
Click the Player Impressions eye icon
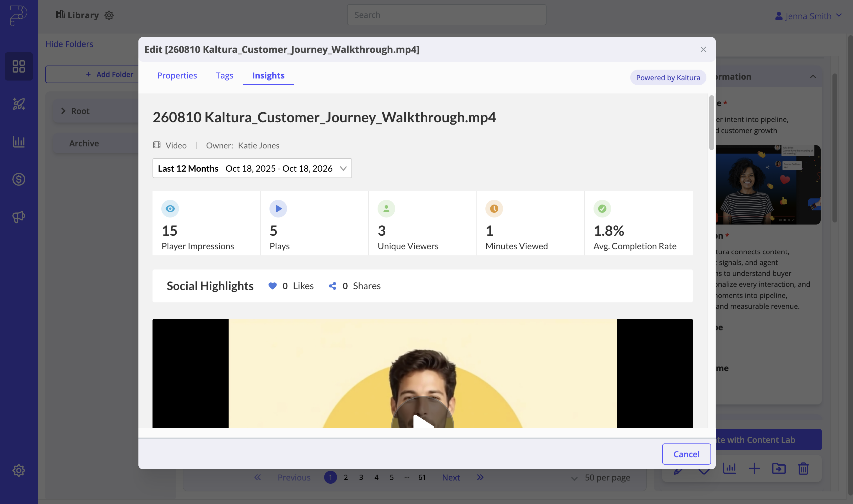170,208
